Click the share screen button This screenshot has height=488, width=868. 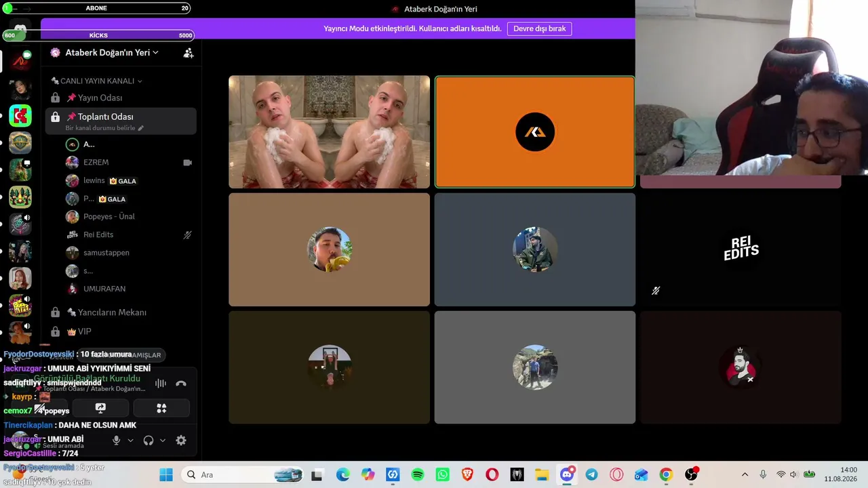100,408
